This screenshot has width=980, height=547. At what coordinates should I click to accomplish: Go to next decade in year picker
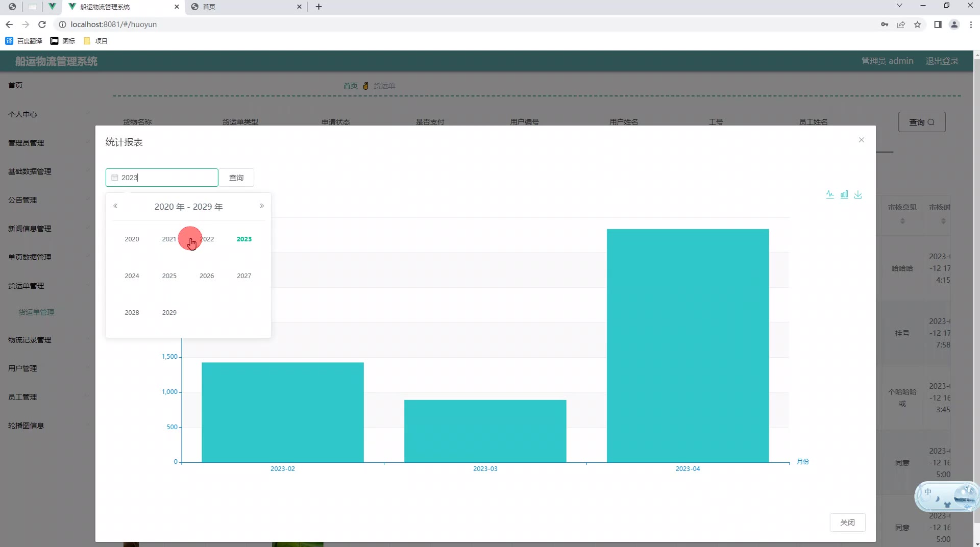(x=262, y=206)
